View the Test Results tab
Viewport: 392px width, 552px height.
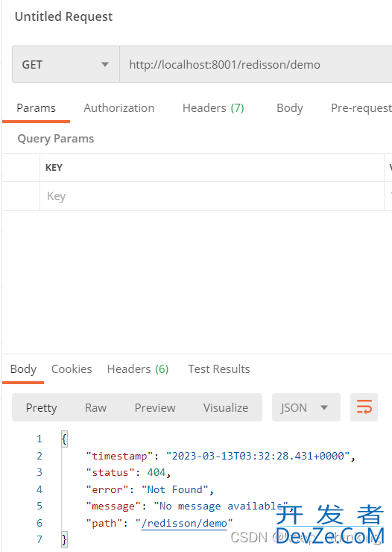(x=218, y=369)
